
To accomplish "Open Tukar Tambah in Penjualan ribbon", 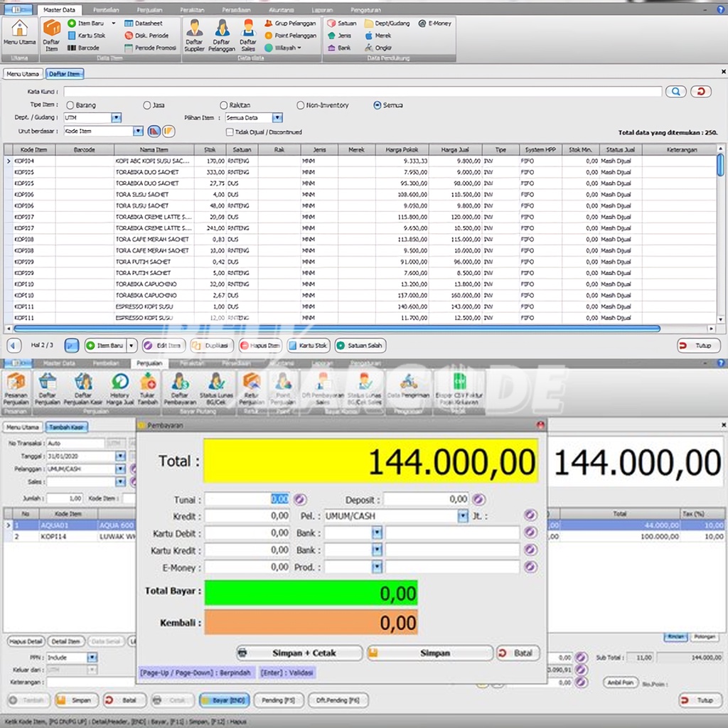I will pyautogui.click(x=148, y=388).
